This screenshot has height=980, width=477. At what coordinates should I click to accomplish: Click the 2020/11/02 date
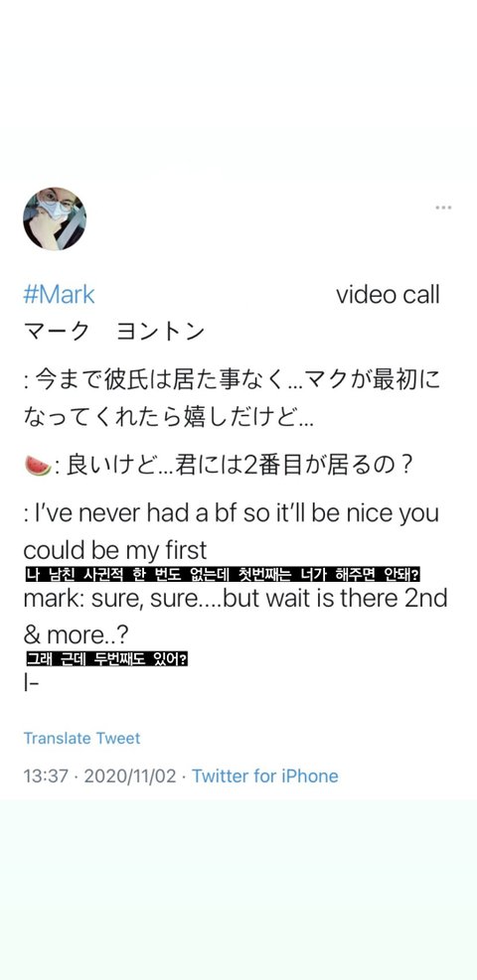tap(130, 776)
